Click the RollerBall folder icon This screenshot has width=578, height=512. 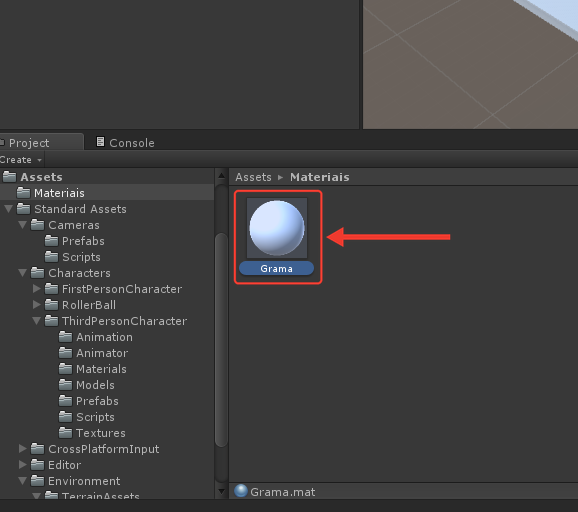pyautogui.click(x=51, y=304)
